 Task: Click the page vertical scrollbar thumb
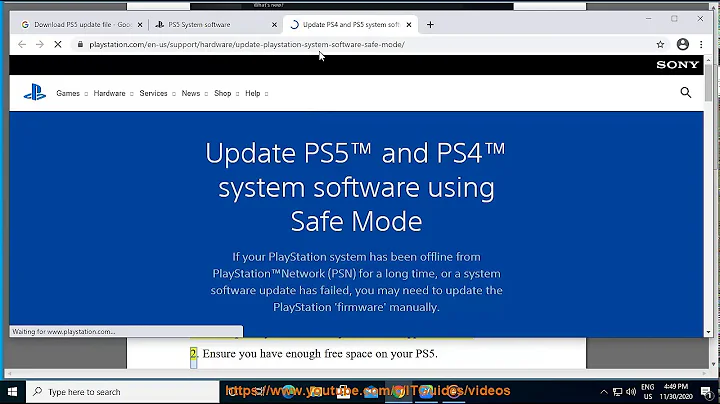(x=708, y=83)
